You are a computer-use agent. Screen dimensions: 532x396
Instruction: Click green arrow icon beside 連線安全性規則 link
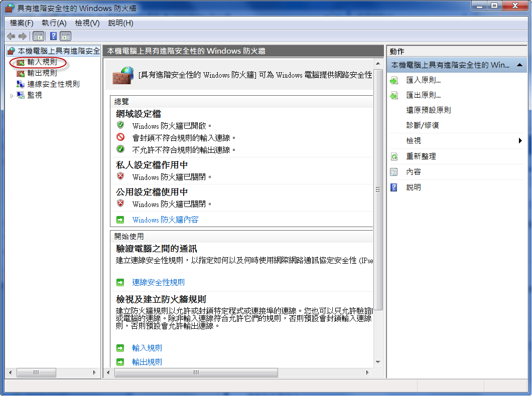coord(120,282)
